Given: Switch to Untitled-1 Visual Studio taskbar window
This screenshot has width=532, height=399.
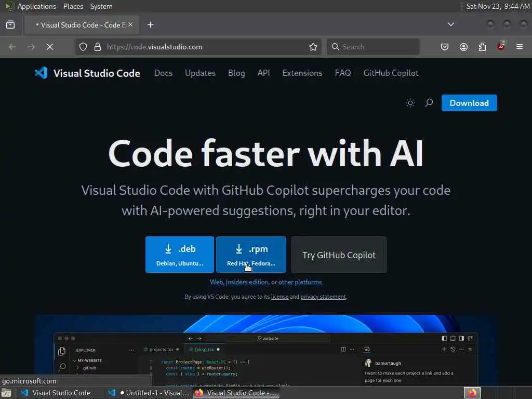Looking at the screenshot, I should pyautogui.click(x=149, y=393).
